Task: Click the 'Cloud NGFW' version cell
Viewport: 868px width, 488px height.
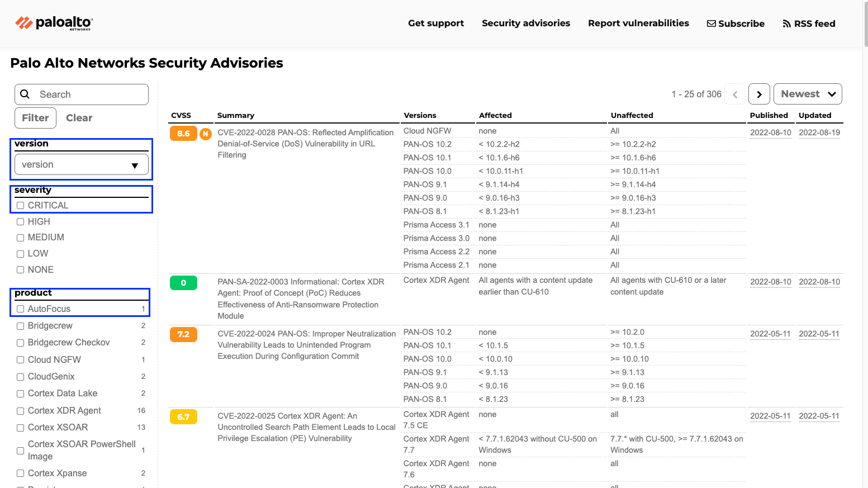Action: pos(428,131)
